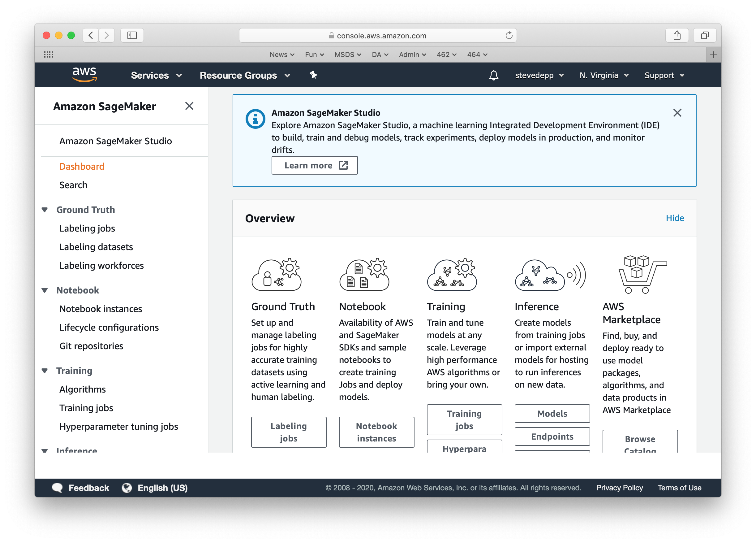Open the Resource Groups dropdown
The height and width of the screenshot is (543, 756).
[245, 75]
